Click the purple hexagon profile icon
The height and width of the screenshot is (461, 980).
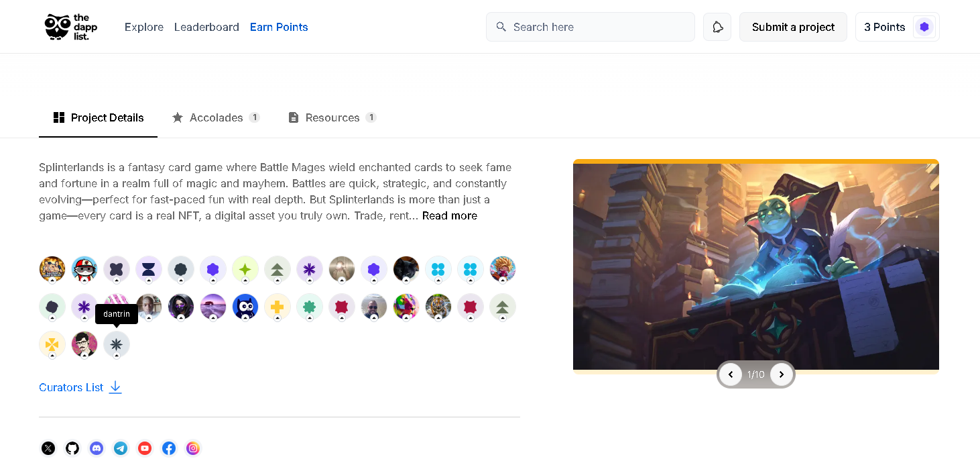click(924, 27)
